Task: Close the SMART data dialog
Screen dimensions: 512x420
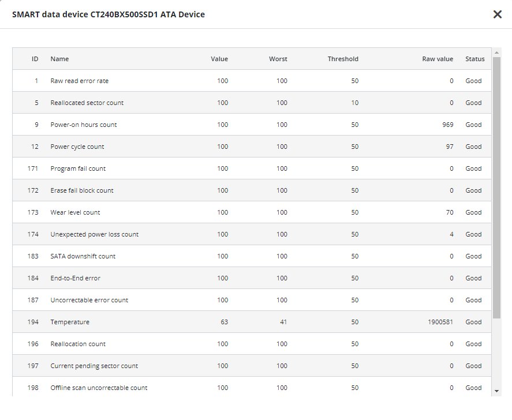Action: pyautogui.click(x=497, y=14)
